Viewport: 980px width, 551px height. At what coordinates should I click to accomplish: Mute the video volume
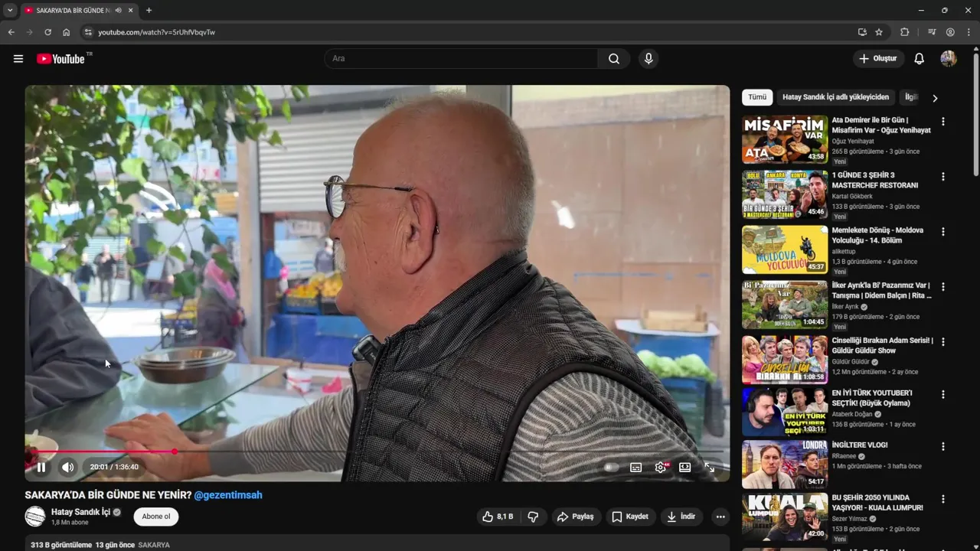(x=68, y=467)
